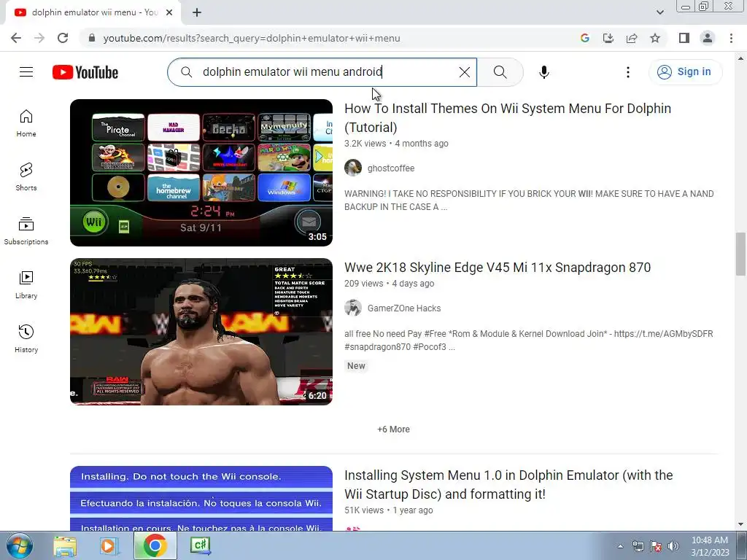747x560 pixels.
Task: Open Library in the sidebar
Action: (x=26, y=285)
